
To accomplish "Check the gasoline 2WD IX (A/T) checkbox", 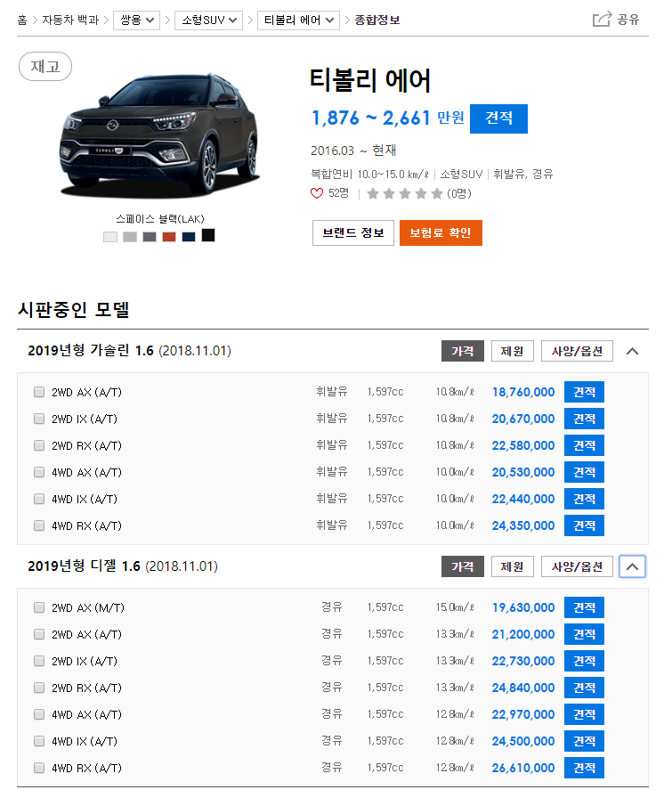I will tap(39, 419).
